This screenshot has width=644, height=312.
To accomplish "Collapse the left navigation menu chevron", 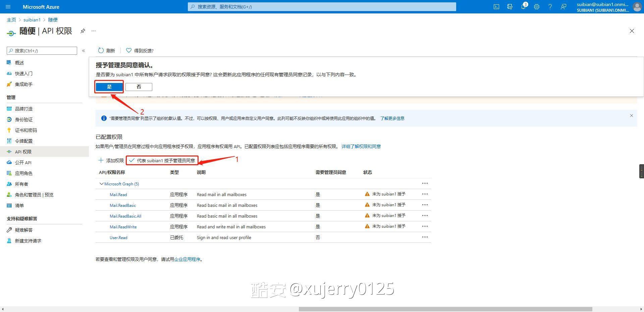I will pos(84,51).
